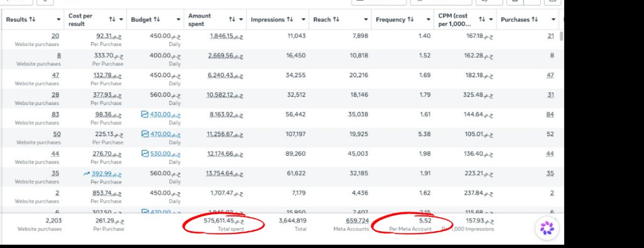
Task: Expand the Cost per result column menu
Action: pos(121,19)
